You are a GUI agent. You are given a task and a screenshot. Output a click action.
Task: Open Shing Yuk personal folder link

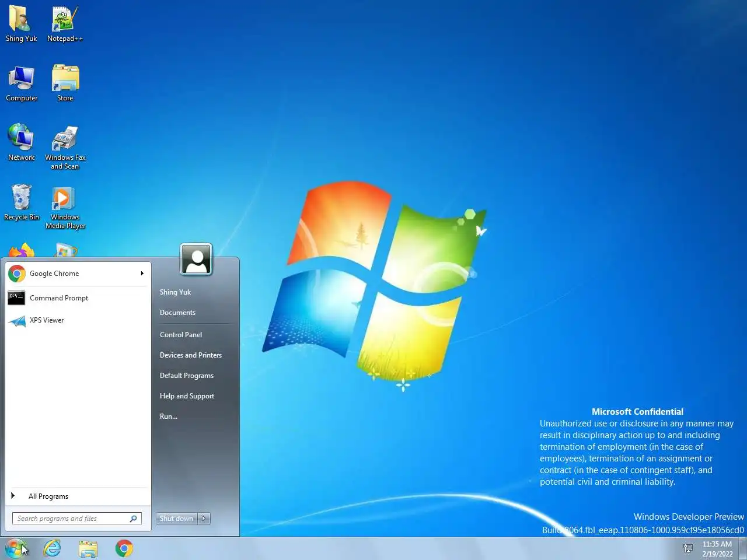point(175,292)
